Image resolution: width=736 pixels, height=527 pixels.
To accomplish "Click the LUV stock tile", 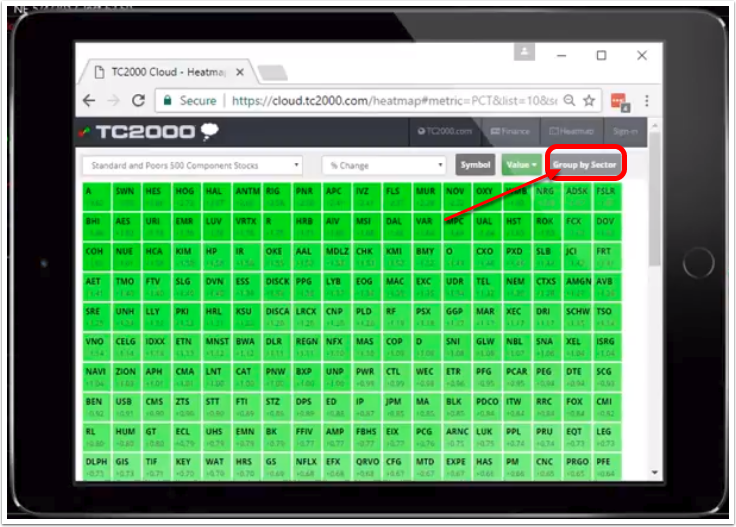I will (216, 227).
